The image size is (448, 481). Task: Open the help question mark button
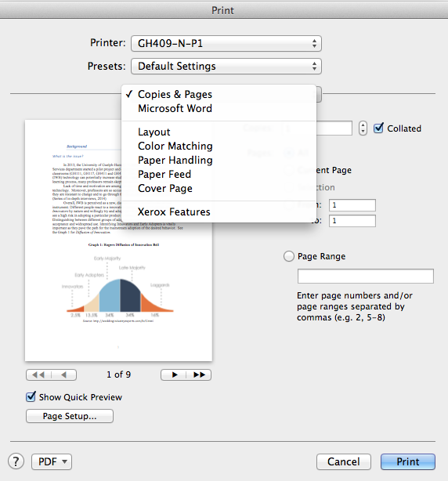pos(16,461)
